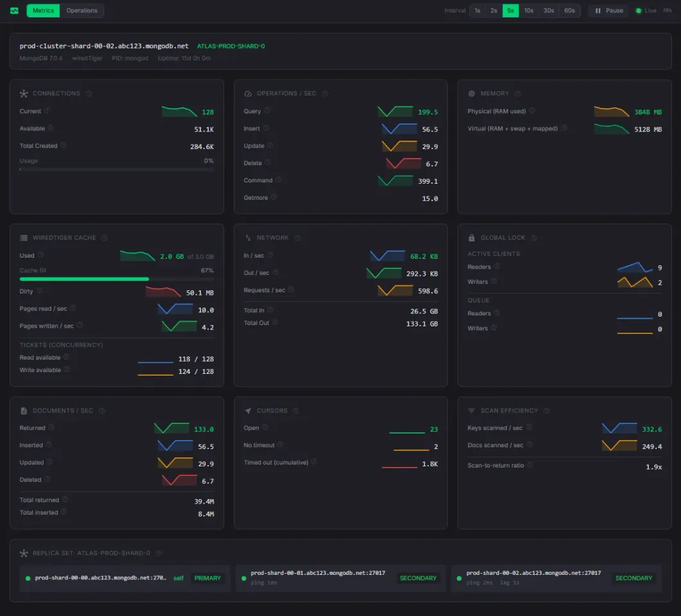Select the 1s refresh interval
The width and height of the screenshot is (681, 616).
click(476, 10)
